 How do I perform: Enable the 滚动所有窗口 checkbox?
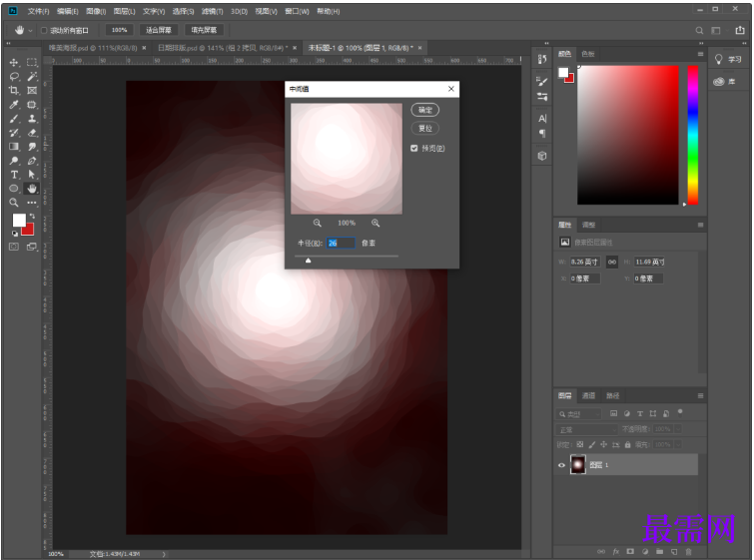point(44,30)
